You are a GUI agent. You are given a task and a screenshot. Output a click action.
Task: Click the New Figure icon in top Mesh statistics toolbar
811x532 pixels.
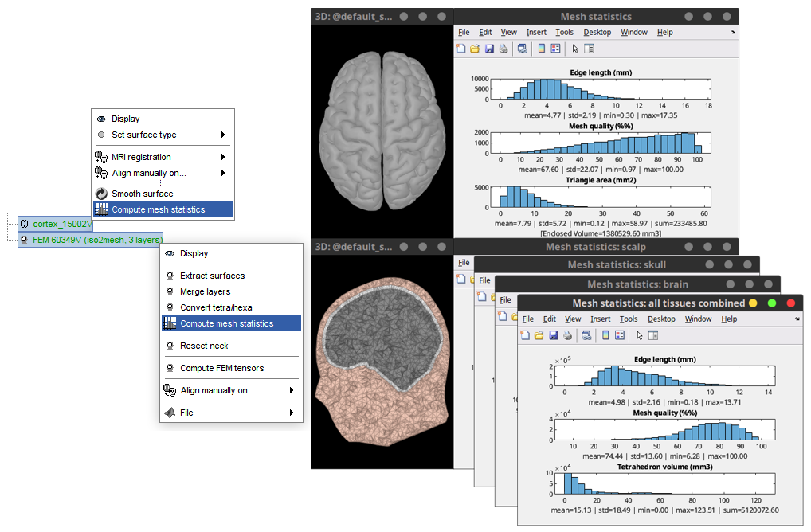click(x=461, y=49)
